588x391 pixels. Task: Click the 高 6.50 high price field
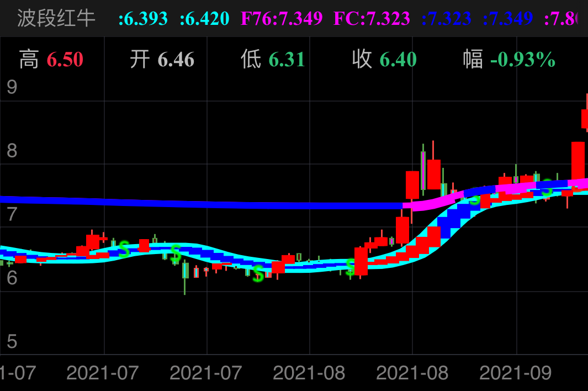click(51, 59)
